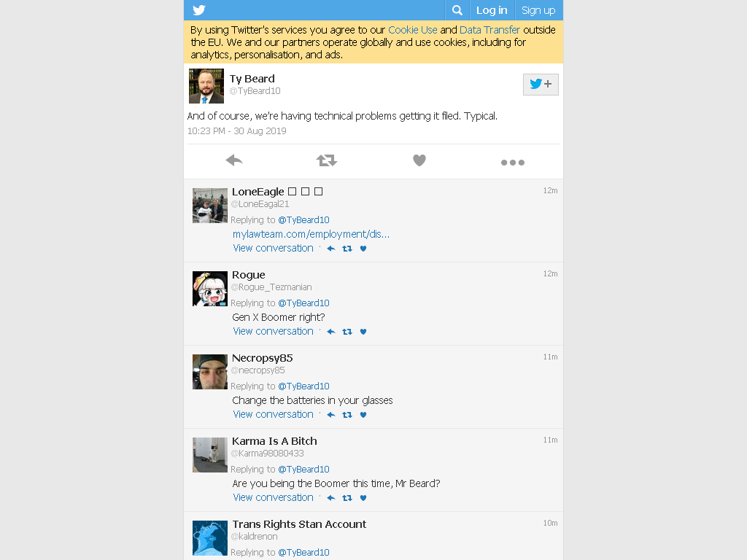
Task: Open Necropsy85's avatar thumbnail
Action: tap(210, 372)
